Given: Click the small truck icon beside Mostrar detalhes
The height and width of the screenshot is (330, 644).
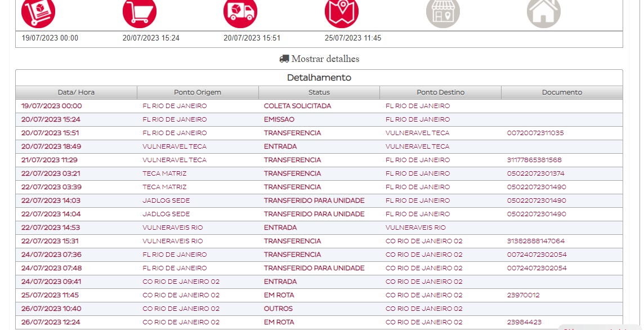Looking at the screenshot, I should pyautogui.click(x=284, y=59).
